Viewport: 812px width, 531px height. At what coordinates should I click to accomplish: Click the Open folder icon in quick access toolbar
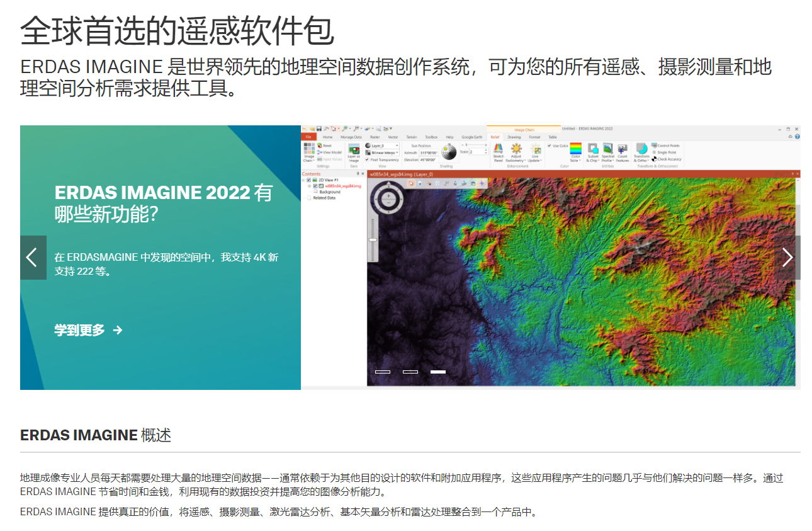coord(312,128)
